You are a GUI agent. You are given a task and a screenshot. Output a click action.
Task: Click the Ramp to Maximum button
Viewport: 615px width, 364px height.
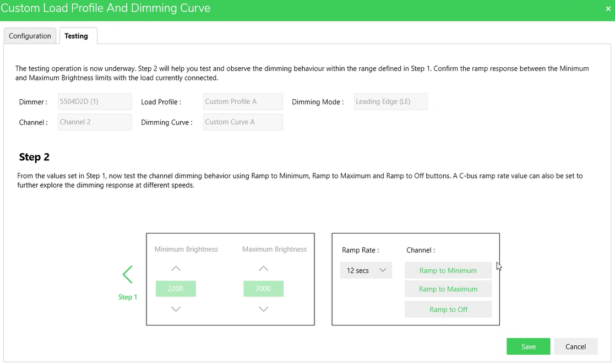click(x=448, y=289)
